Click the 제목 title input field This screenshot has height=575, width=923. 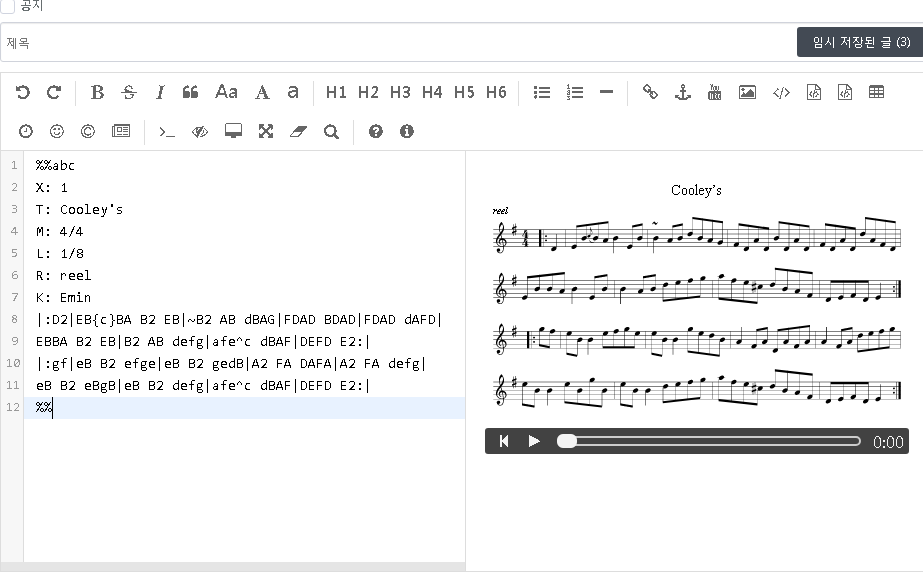point(400,43)
